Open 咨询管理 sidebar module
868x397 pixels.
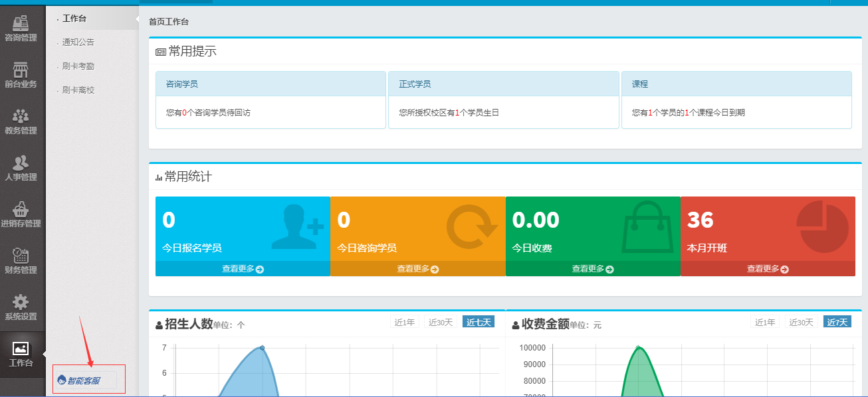(x=21, y=29)
